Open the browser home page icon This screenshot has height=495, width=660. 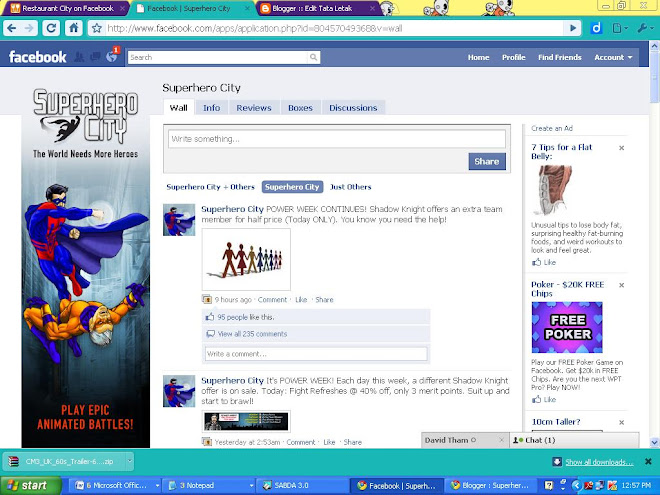point(73,28)
